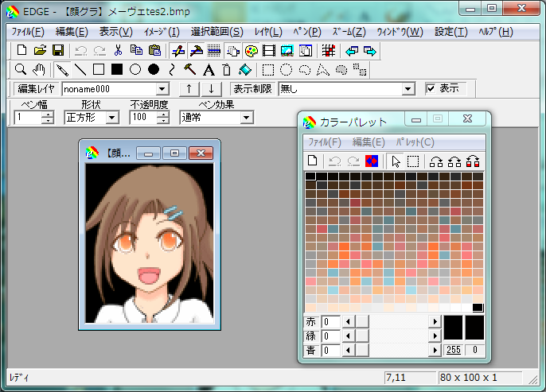
Task: Click the 赤 red slider track
Action: click(x=398, y=322)
